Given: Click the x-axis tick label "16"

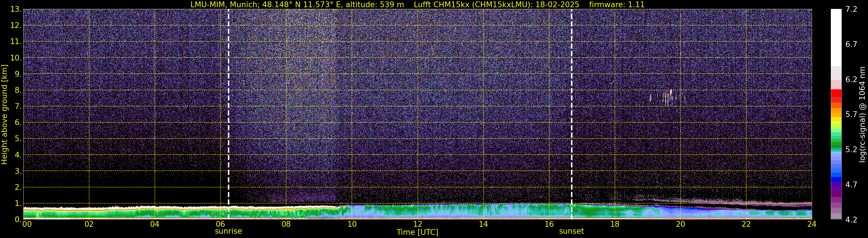Looking at the screenshot, I should click(549, 224).
